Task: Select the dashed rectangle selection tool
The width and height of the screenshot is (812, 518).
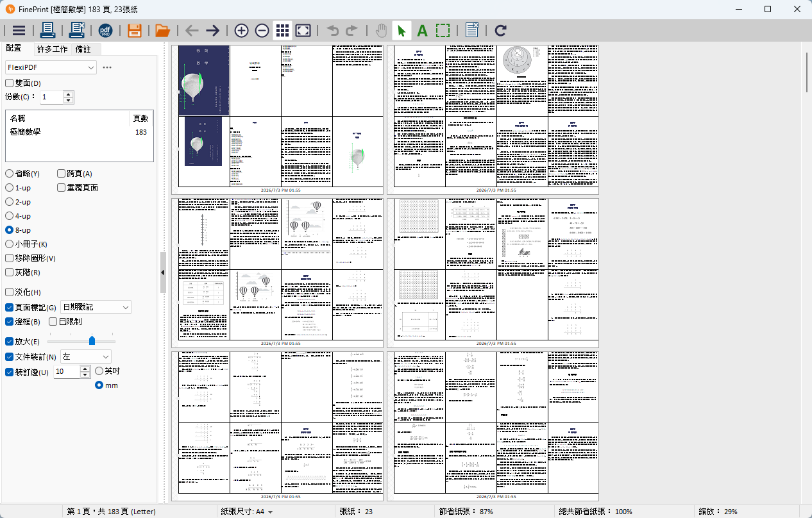Action: [443, 30]
